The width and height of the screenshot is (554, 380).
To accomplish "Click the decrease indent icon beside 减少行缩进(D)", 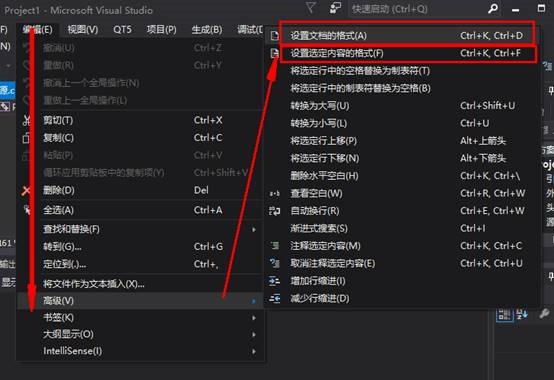I will coord(275,298).
